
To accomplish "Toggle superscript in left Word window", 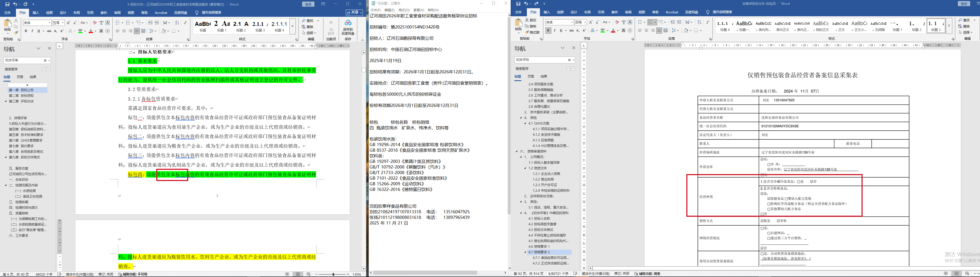I will (x=61, y=31).
